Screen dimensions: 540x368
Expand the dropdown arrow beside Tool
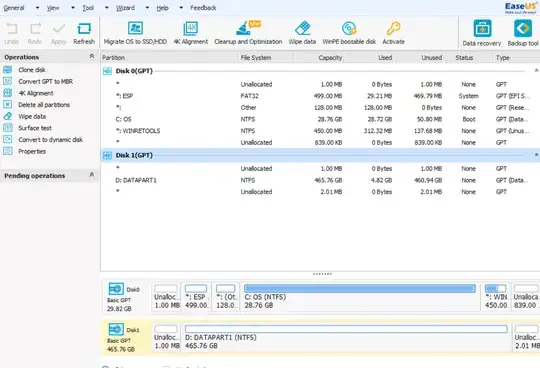[x=106, y=8]
